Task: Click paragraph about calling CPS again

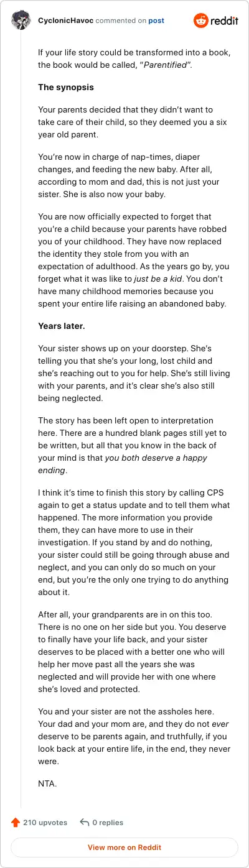Action: (125, 541)
